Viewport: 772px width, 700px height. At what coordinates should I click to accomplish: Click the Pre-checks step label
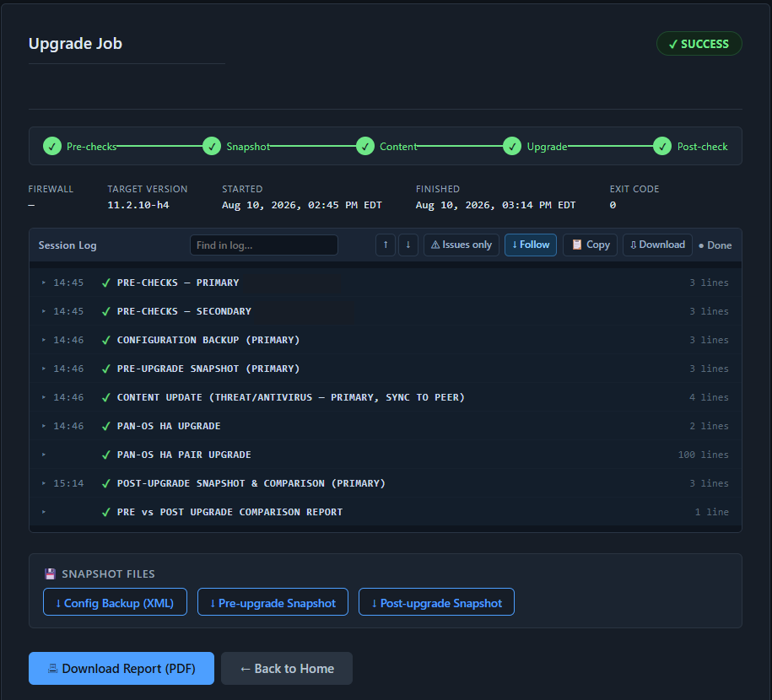(92, 146)
